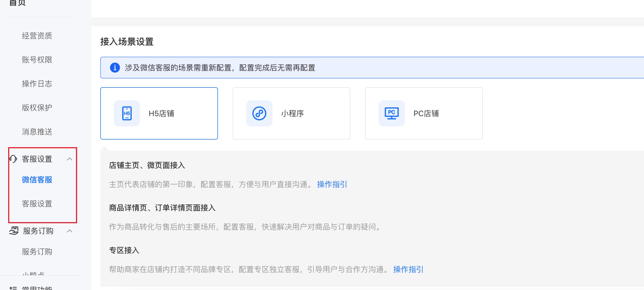Click the 接入场景设置 heading

point(127,42)
